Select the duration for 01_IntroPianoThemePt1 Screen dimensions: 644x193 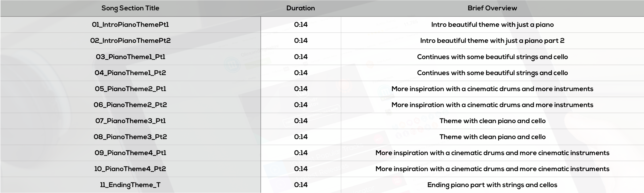click(301, 25)
